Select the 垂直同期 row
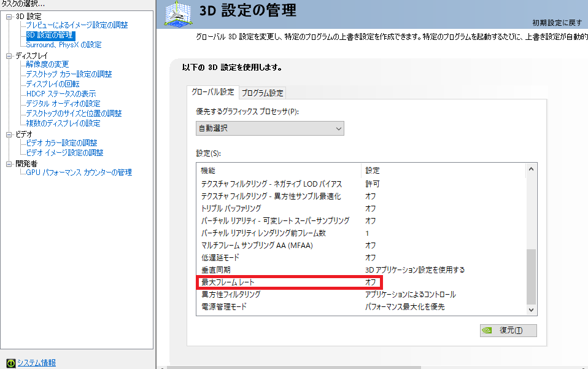This screenshot has width=588, height=369. pyautogui.click(x=361, y=270)
